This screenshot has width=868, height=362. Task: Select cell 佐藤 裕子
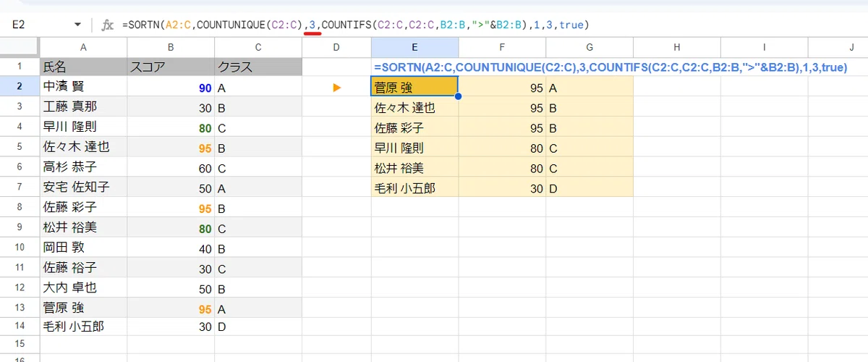click(83, 267)
